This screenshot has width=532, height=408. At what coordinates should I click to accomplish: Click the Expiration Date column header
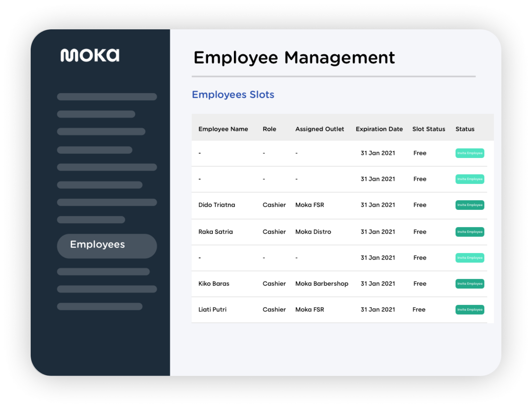[x=379, y=129]
